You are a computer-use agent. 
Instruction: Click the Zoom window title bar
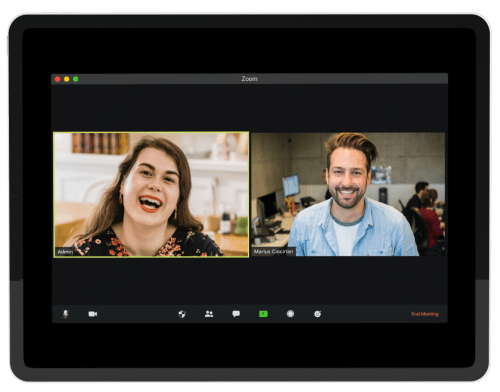pos(249,79)
